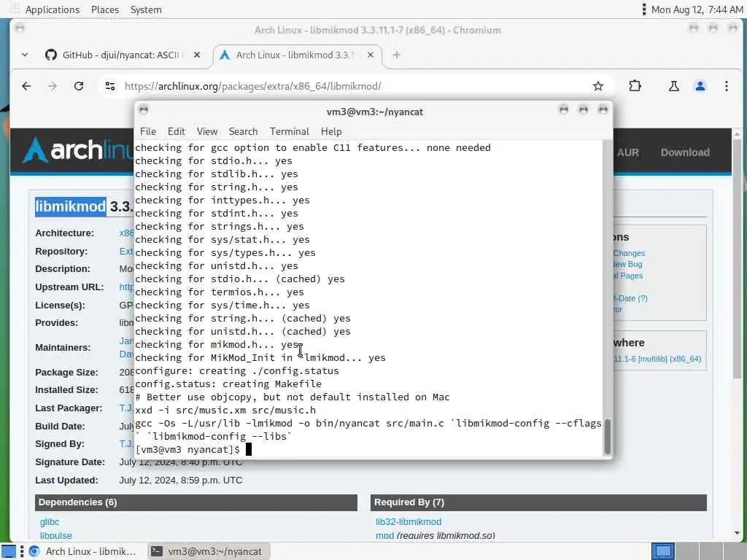The height and width of the screenshot is (560, 747).
Task: Click Chromium window menu icon in titlebar
Action: (20, 28)
